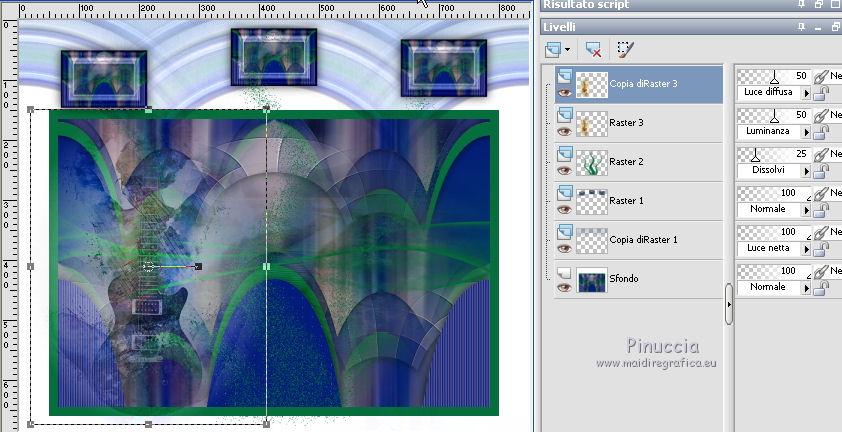The image size is (842, 432).
Task: Toggle transparency lock on Raster 2 layer
Action: [822, 170]
